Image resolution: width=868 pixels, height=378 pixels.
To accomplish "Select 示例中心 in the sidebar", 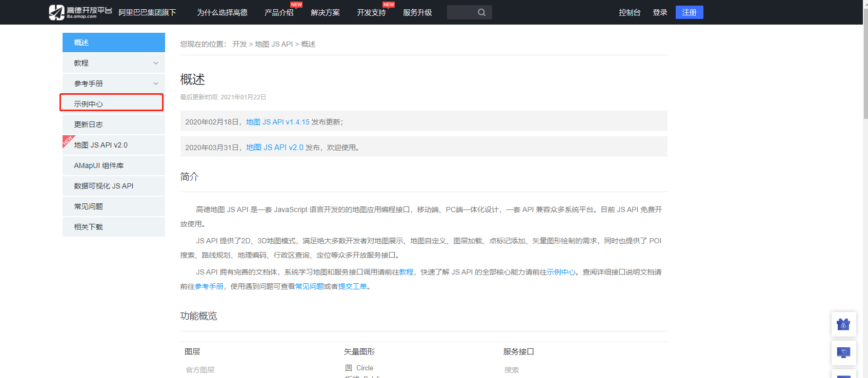I will tap(114, 104).
